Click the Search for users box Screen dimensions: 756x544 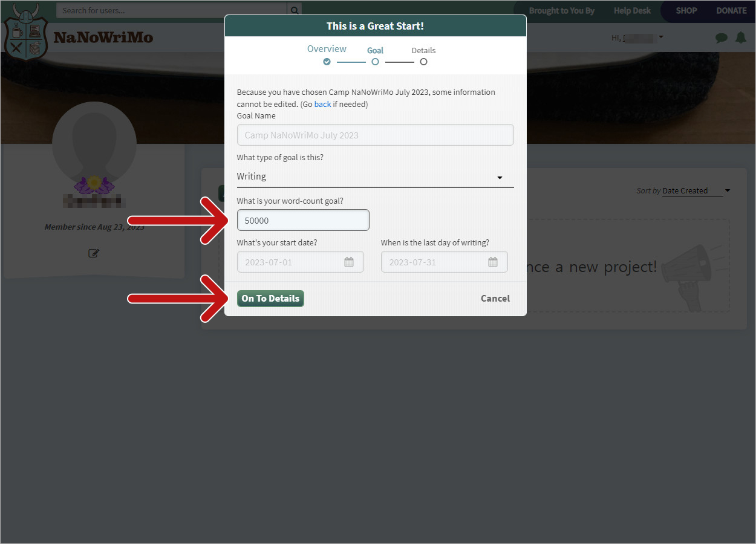(172, 10)
